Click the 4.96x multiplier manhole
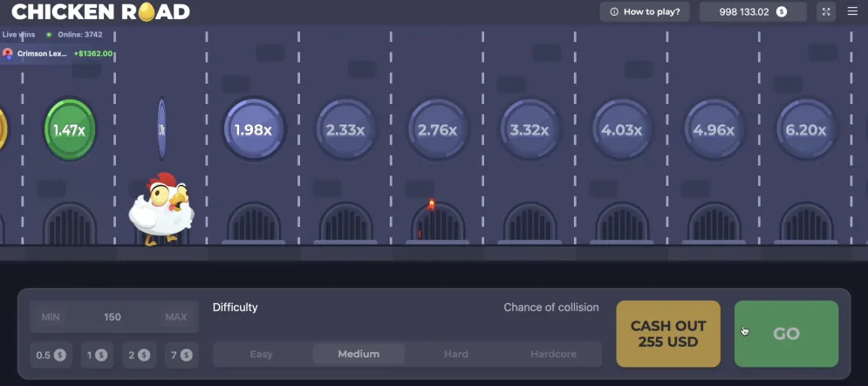Viewport: 868px width, 386px height. (714, 130)
